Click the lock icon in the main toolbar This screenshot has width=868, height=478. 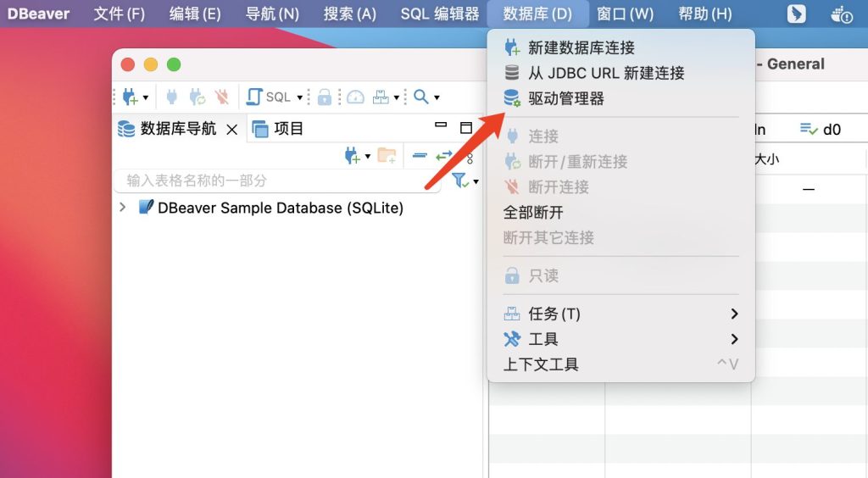(325, 97)
